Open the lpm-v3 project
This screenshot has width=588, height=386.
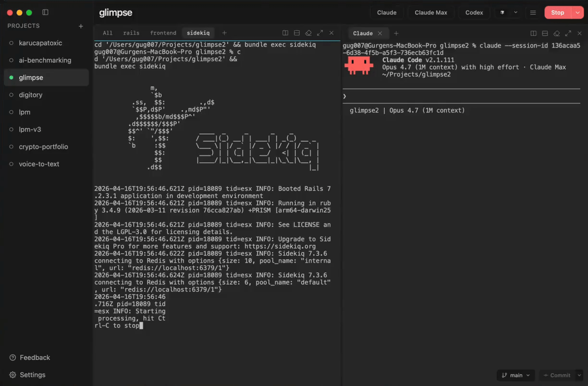tap(46, 129)
